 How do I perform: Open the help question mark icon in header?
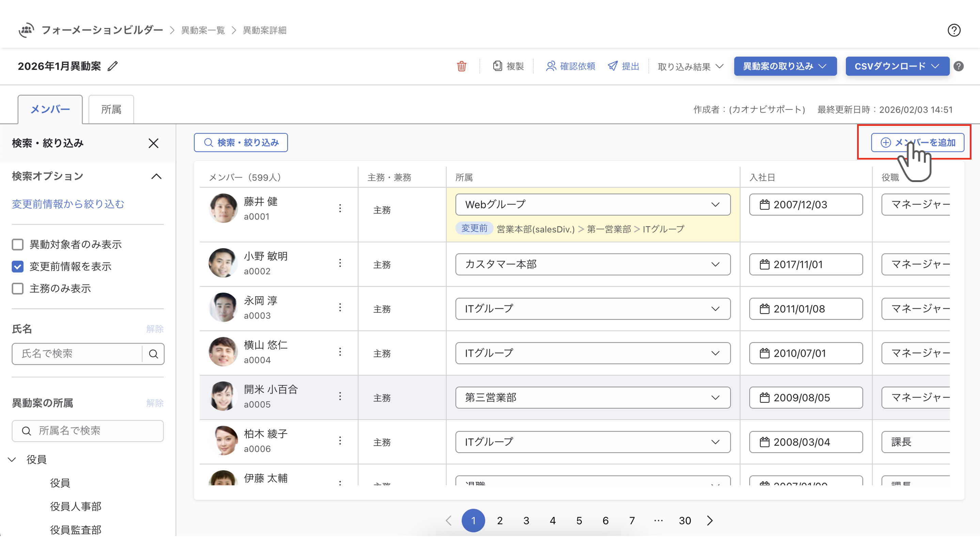point(954,30)
